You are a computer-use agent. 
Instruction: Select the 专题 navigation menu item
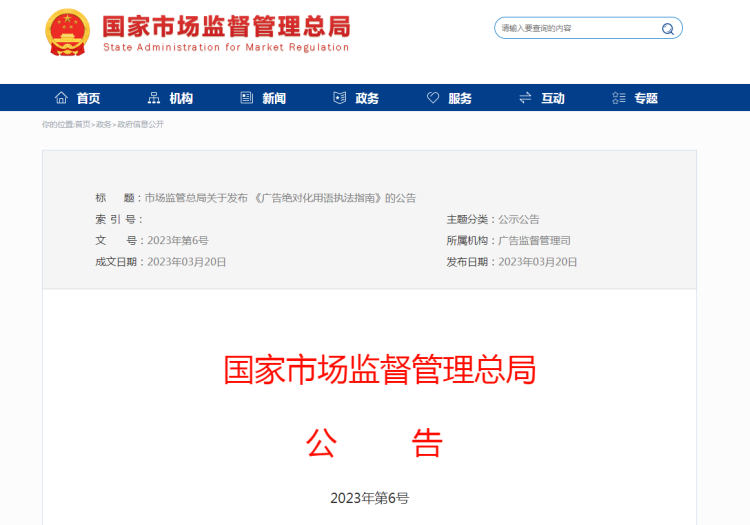(646, 98)
